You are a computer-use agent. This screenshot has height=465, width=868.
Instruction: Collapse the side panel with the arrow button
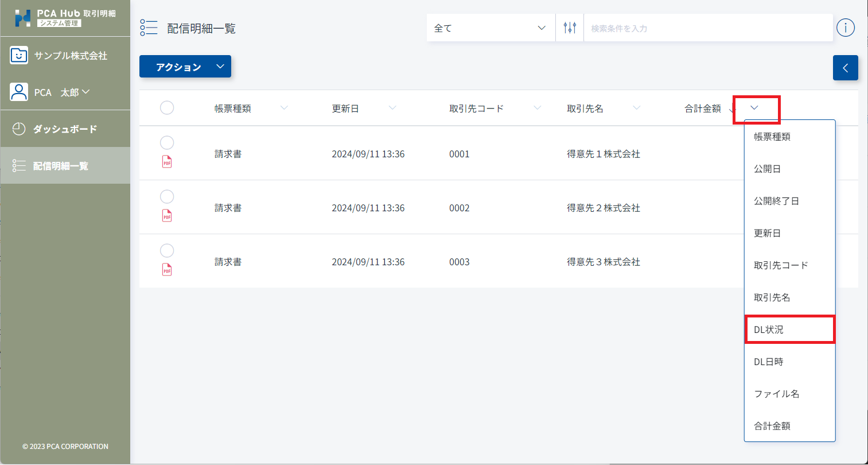tap(846, 68)
